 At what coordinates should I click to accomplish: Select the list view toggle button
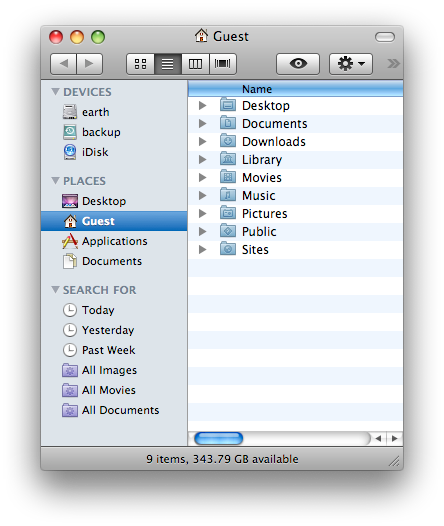point(168,64)
